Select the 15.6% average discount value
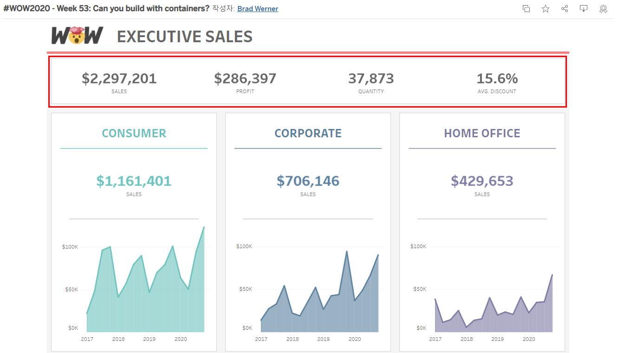This screenshot has height=353, width=644. (x=497, y=78)
